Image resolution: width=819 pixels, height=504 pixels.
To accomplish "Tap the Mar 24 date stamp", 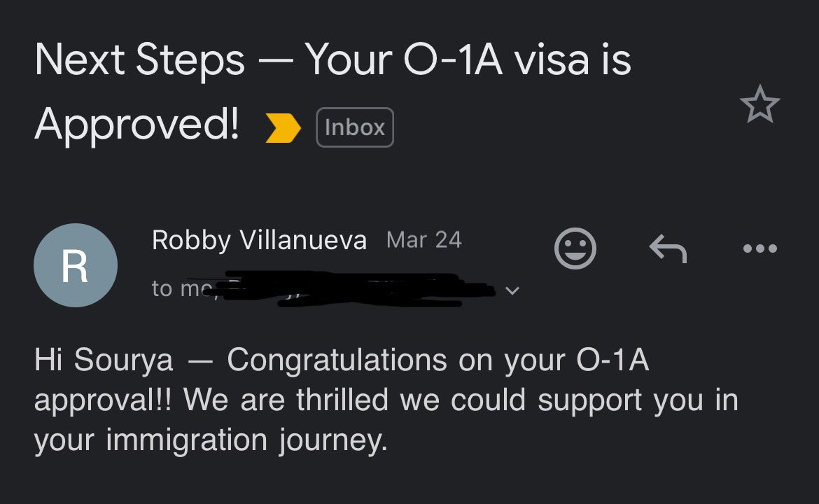I will pyautogui.click(x=423, y=240).
